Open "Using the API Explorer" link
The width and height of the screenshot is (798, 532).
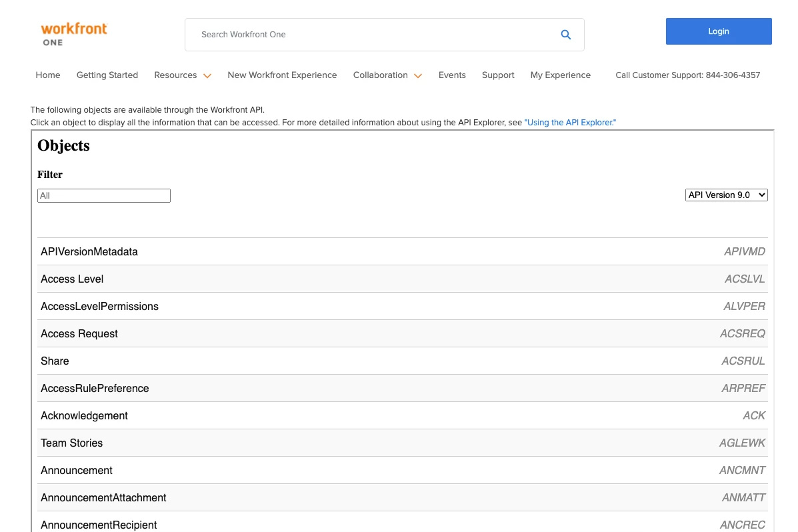[570, 122]
